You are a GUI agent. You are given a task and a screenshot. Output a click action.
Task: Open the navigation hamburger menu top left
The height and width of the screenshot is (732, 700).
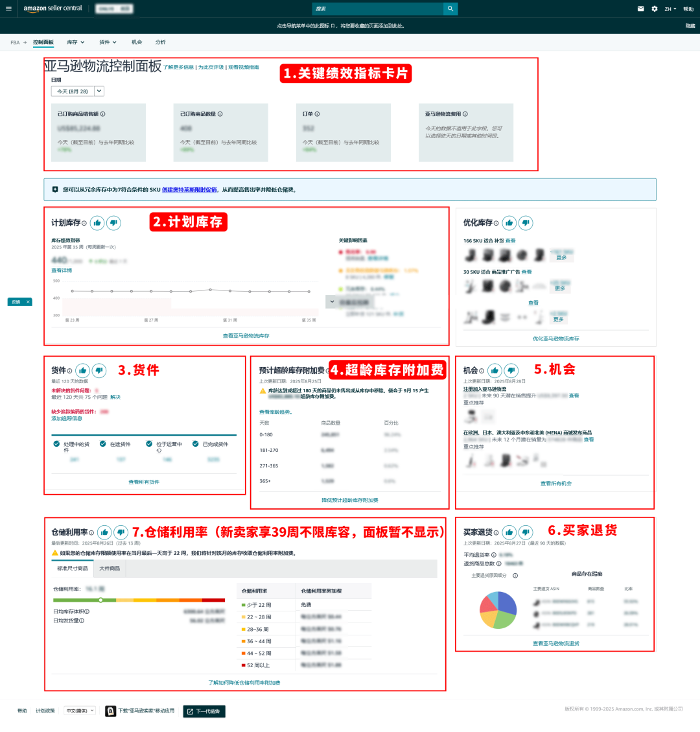tap(8, 8)
